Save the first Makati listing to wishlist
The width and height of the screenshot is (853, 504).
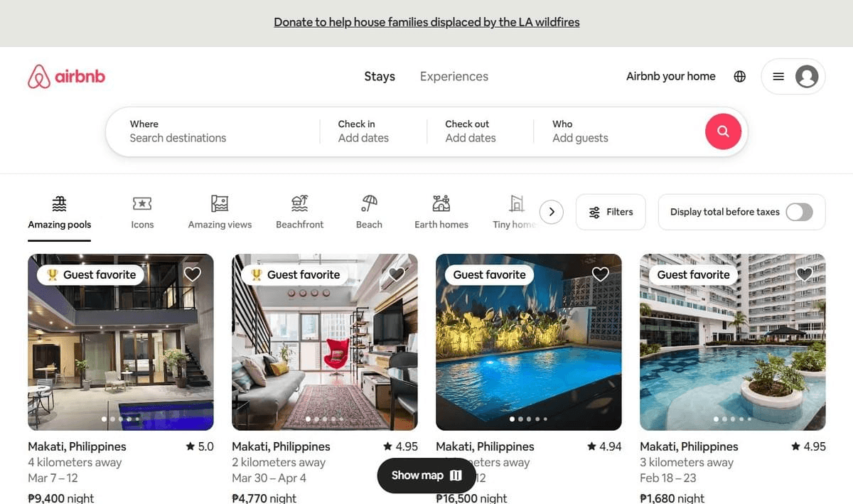(192, 274)
